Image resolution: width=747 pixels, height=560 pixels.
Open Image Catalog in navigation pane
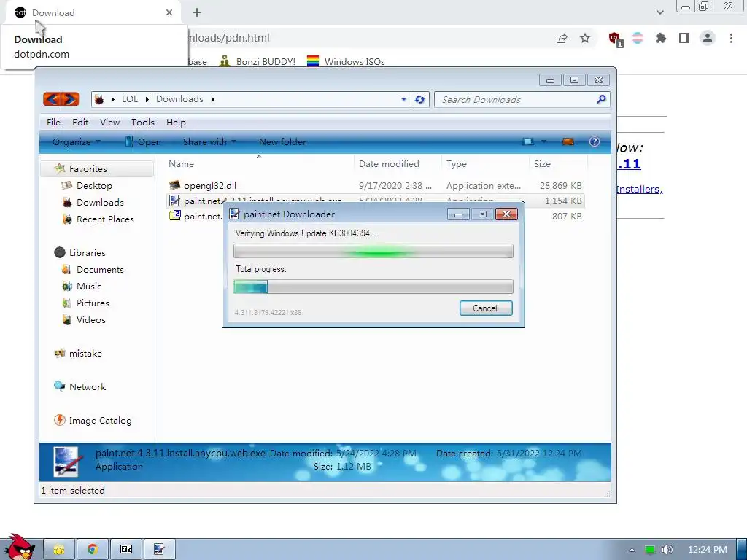(x=100, y=421)
